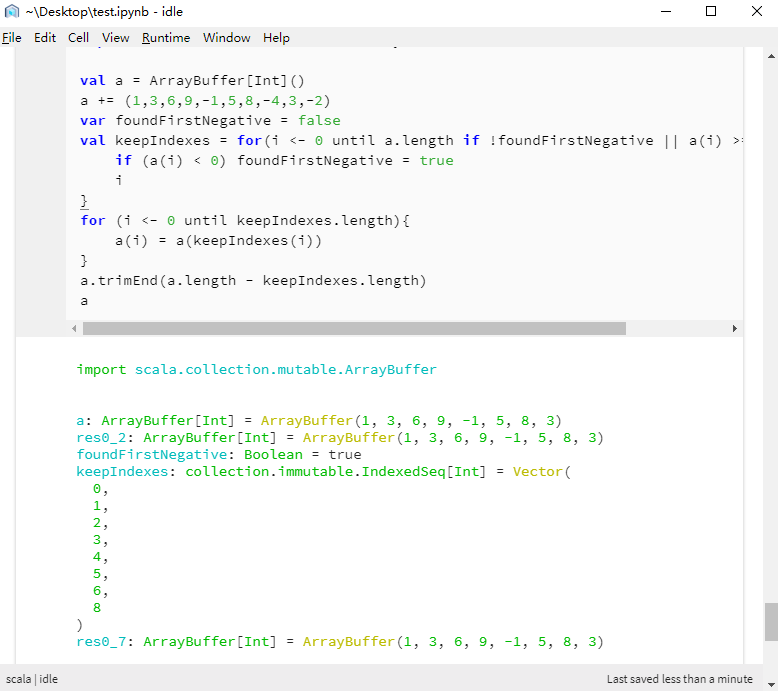Open the Window menu
Viewport: 778px width, 691px height.
(x=227, y=38)
